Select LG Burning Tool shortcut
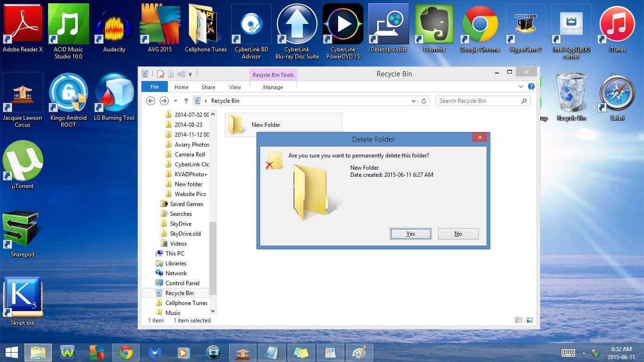The image size is (644, 362). click(114, 97)
